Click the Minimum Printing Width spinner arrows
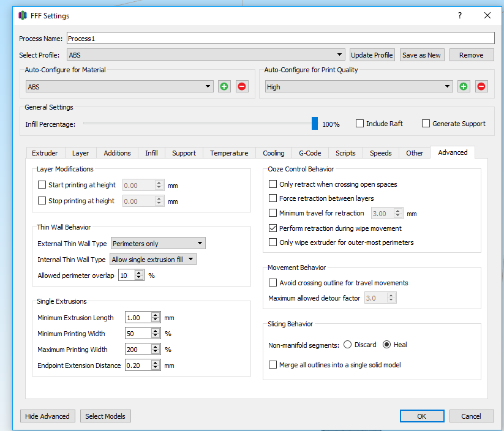 click(156, 333)
